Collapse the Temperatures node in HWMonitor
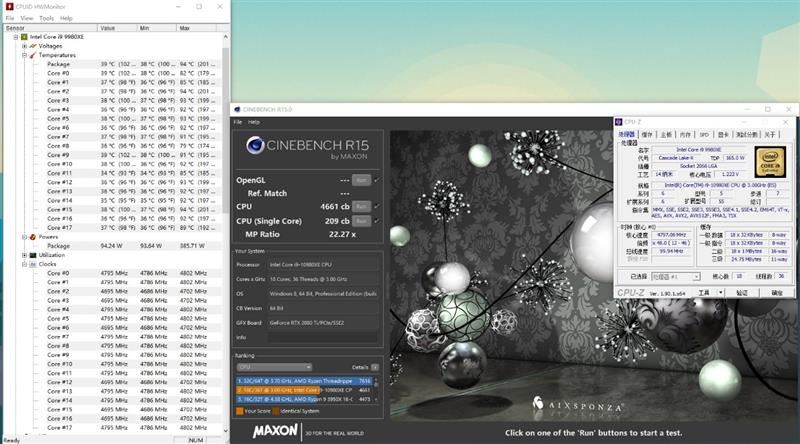The height and width of the screenshot is (444, 800). pos(24,55)
